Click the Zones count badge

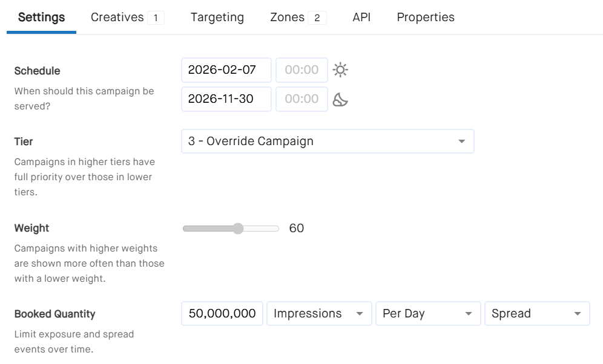click(317, 18)
